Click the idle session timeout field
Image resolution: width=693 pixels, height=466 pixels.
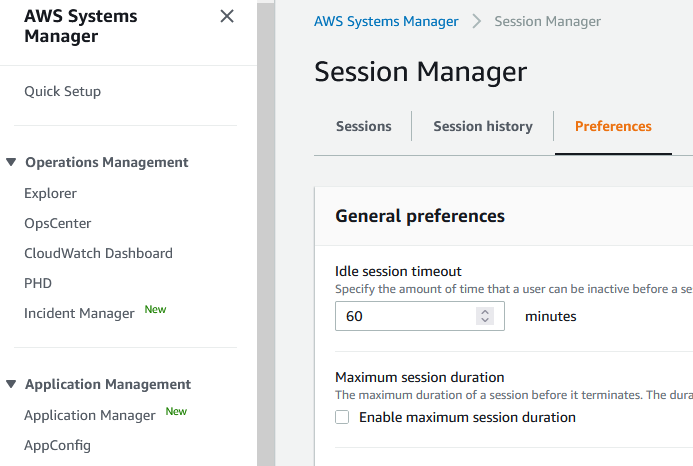point(419,316)
